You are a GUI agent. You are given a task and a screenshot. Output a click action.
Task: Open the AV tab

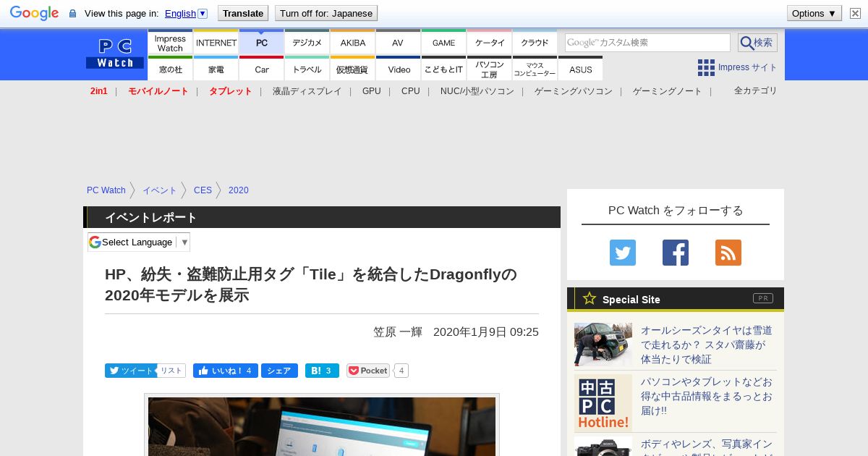399,43
